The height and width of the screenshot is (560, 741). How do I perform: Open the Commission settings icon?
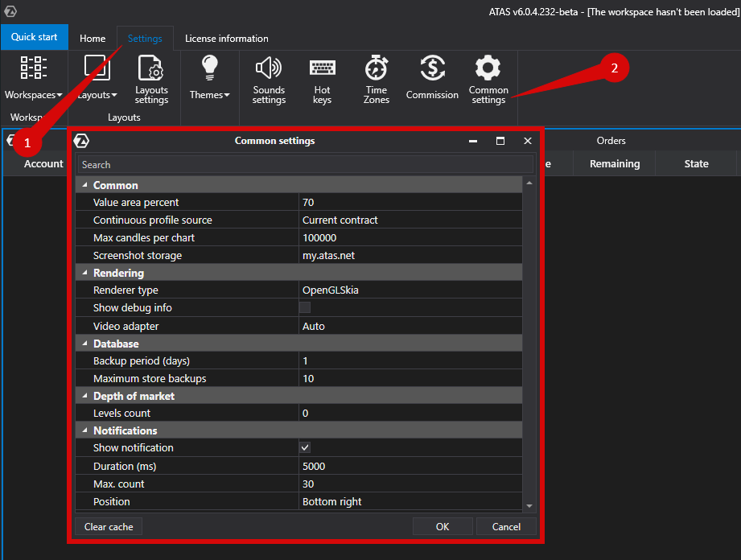pos(431,76)
